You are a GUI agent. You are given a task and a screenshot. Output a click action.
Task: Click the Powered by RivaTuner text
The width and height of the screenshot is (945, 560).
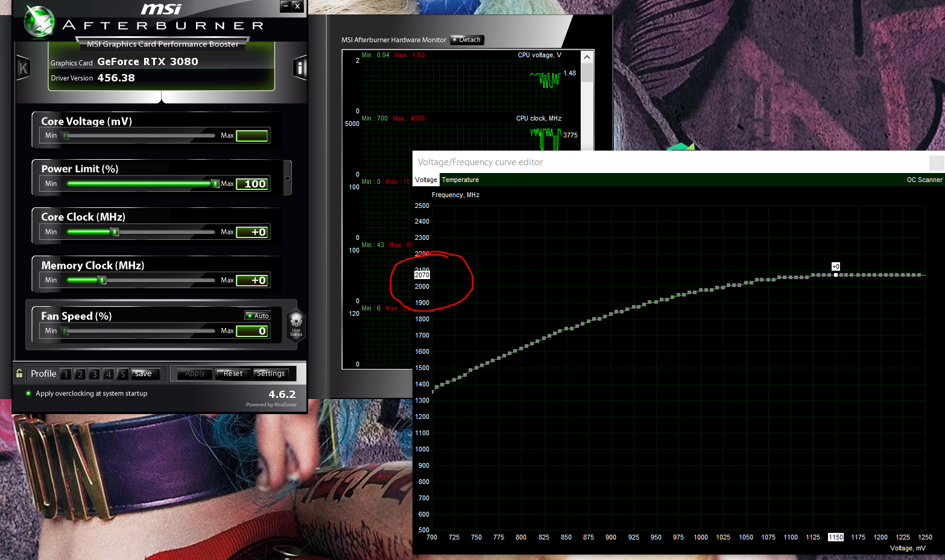point(271,404)
